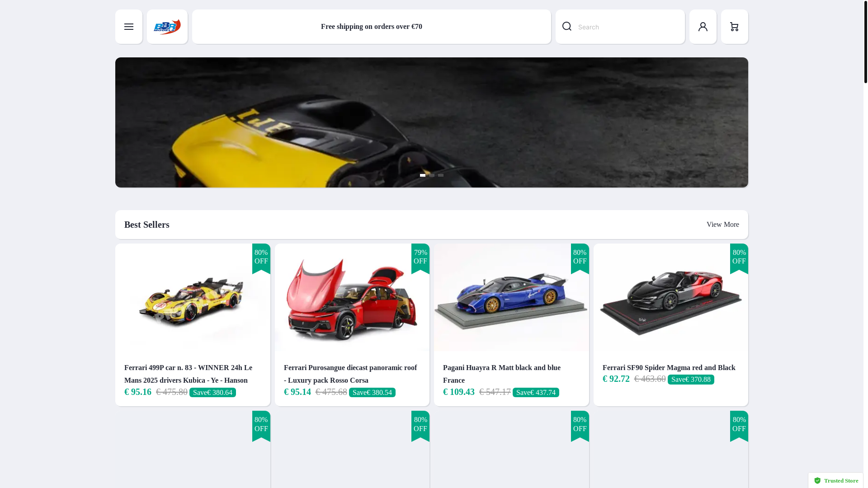Screen dimensions: 868x488
Task: Click the € 95.16 price
Action: 138,392
